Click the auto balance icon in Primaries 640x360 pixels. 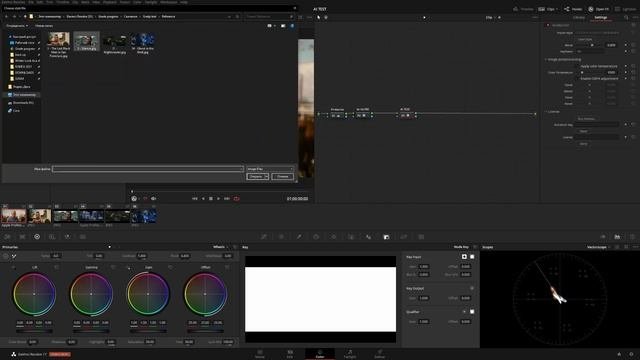click(x=6, y=256)
